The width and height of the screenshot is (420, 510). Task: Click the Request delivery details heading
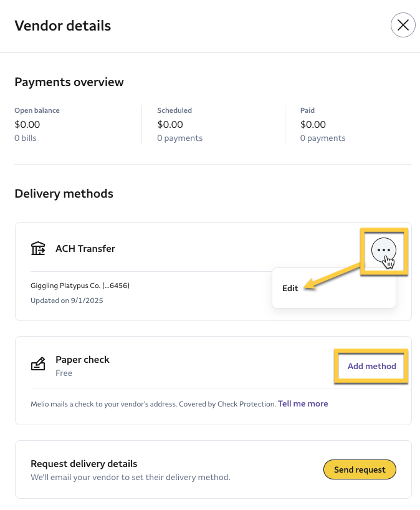click(84, 464)
